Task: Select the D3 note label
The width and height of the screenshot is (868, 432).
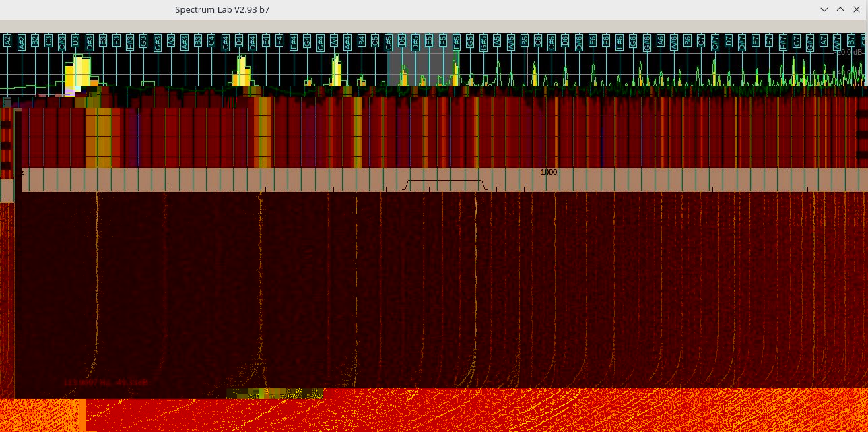Action: point(75,41)
